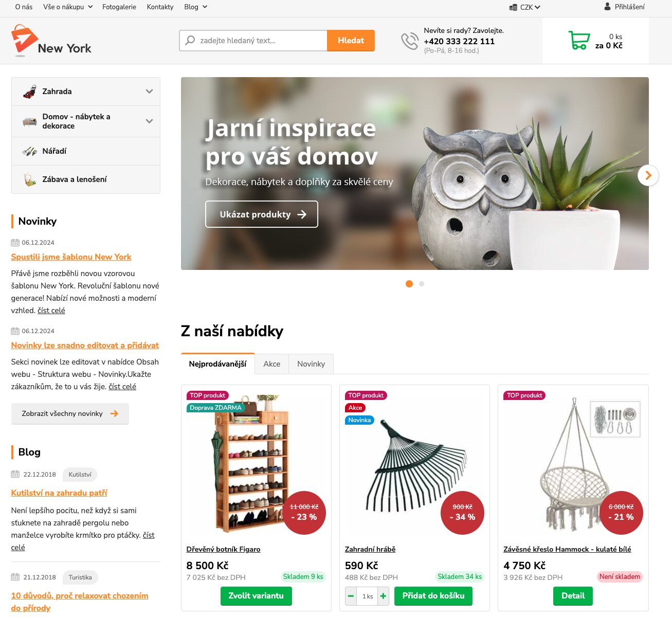Click the phone handset icon
Screen dimensions: 672x618
coord(410,41)
